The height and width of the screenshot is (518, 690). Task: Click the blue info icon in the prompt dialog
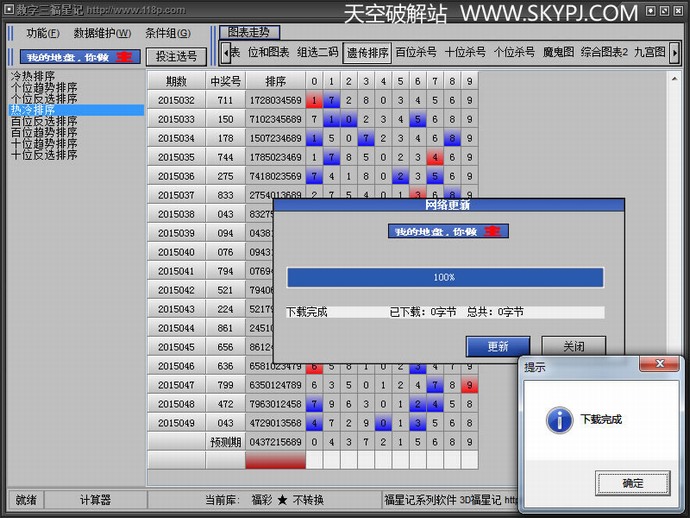[559, 420]
